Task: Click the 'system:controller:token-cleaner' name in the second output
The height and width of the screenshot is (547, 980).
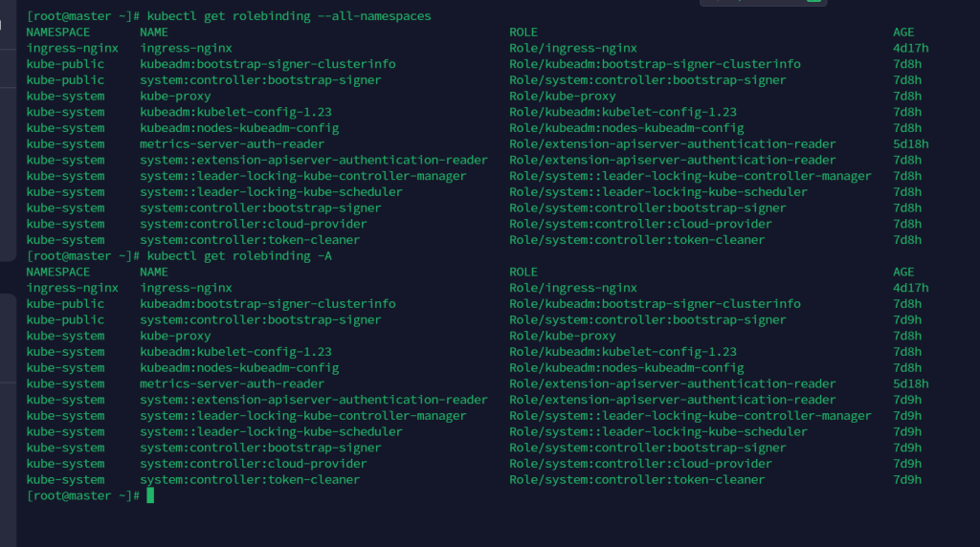Action: 250,479
